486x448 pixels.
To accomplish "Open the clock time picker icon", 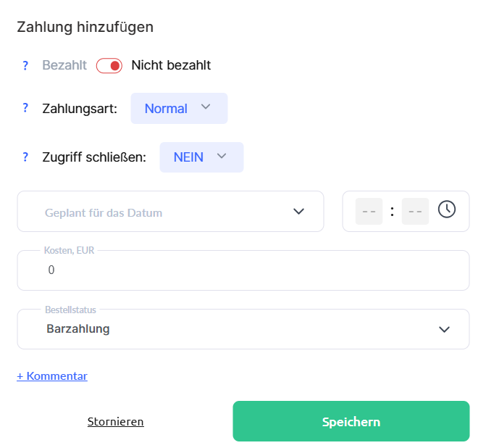I will [447, 210].
